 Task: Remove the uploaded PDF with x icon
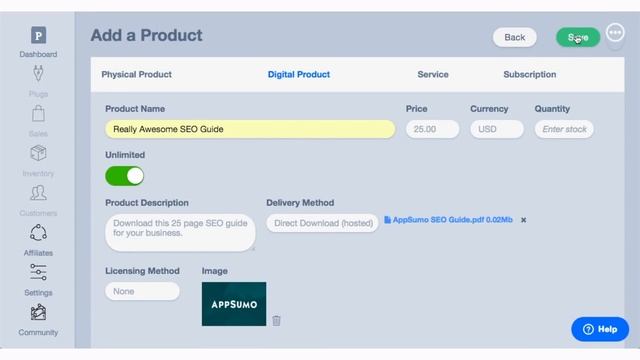523,220
